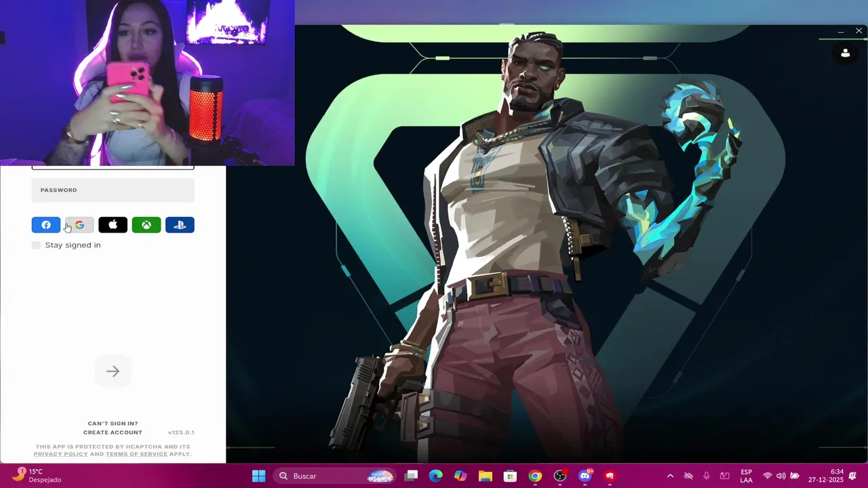Sign in with the Google icon

click(x=79, y=225)
